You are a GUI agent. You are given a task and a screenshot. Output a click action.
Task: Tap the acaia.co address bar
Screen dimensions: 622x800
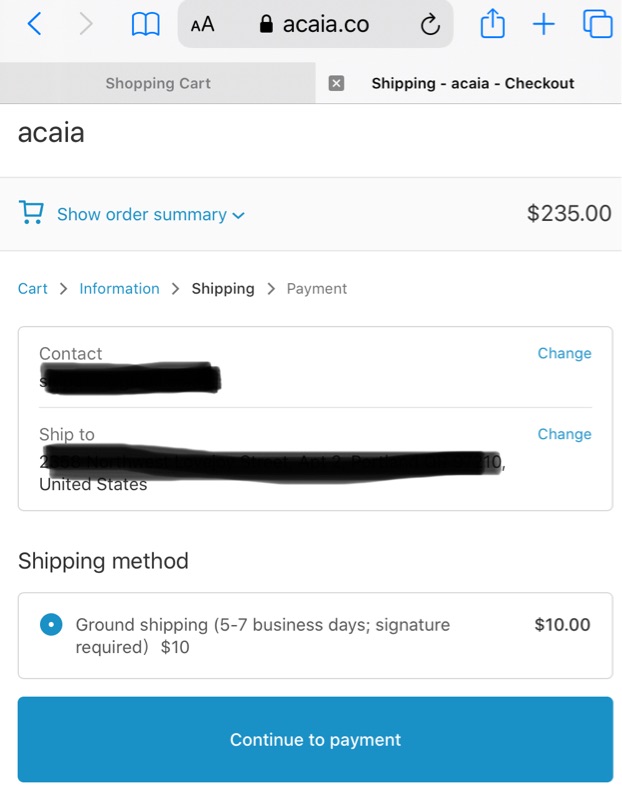tap(314, 25)
